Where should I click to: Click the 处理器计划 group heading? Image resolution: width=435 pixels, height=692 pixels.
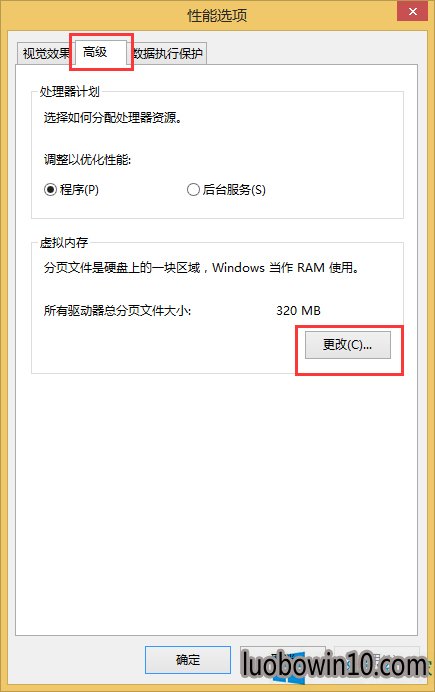(x=70, y=92)
